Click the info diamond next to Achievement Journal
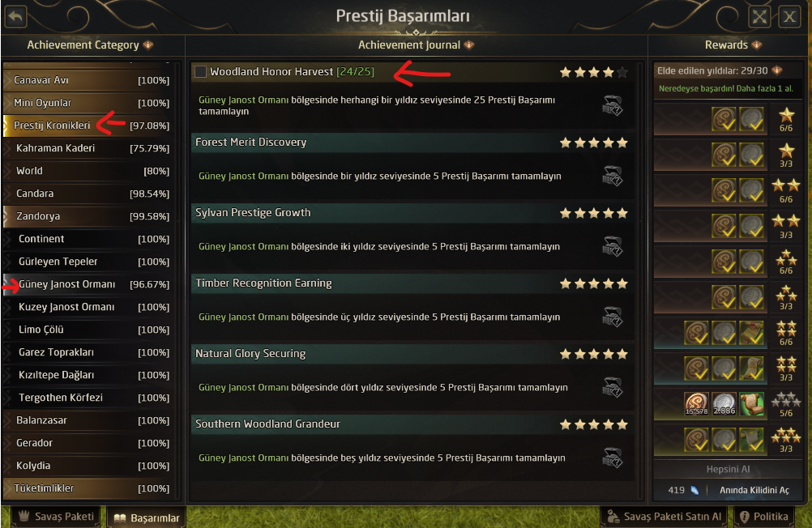Image resolution: width=812 pixels, height=528 pixels. (x=470, y=45)
